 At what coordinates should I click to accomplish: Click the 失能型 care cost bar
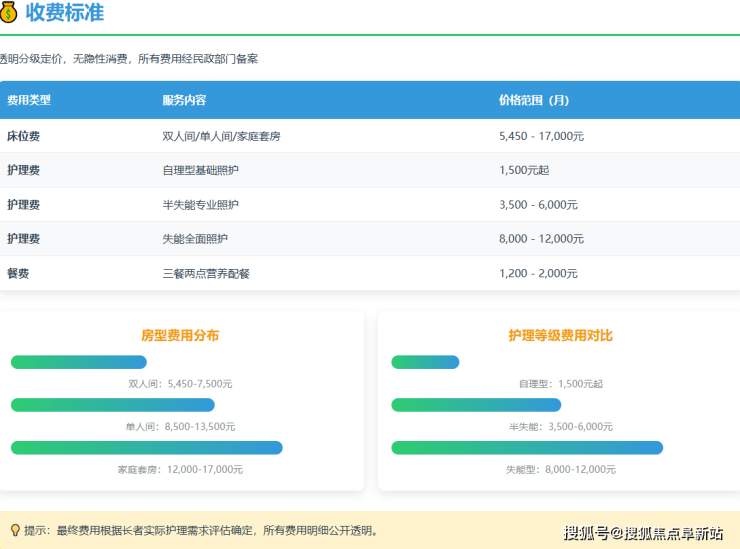(x=527, y=448)
